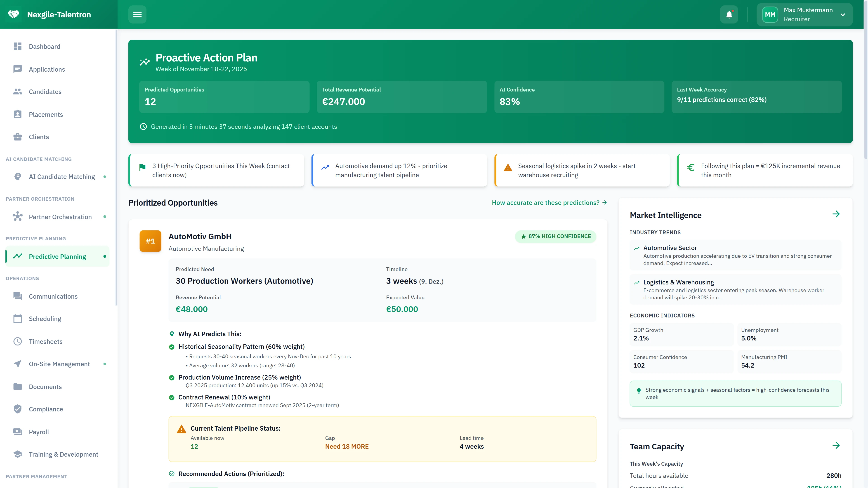
Task: Click the Partner Orchestration hub icon
Action: 18,217
